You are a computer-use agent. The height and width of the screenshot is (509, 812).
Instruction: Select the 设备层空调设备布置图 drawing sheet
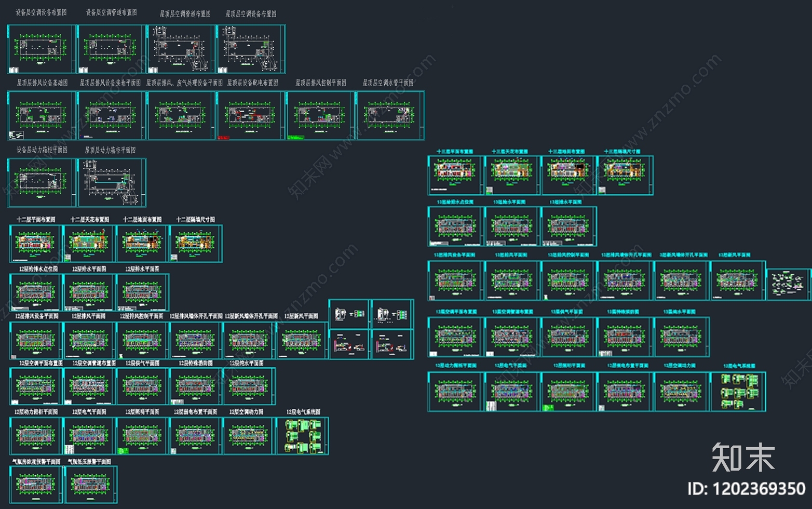tap(42, 49)
